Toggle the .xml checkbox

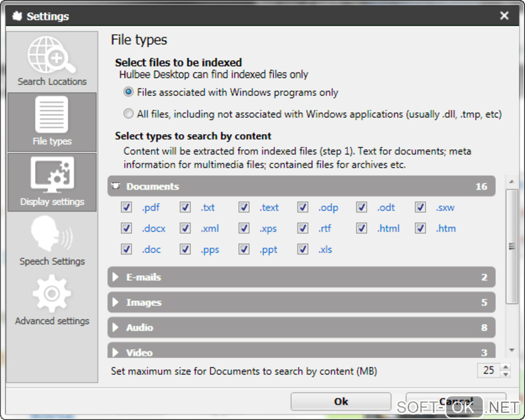[x=185, y=229]
